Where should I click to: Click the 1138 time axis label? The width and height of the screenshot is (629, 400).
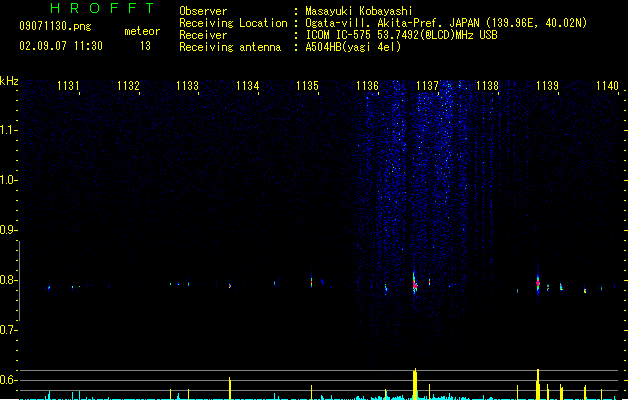point(487,86)
